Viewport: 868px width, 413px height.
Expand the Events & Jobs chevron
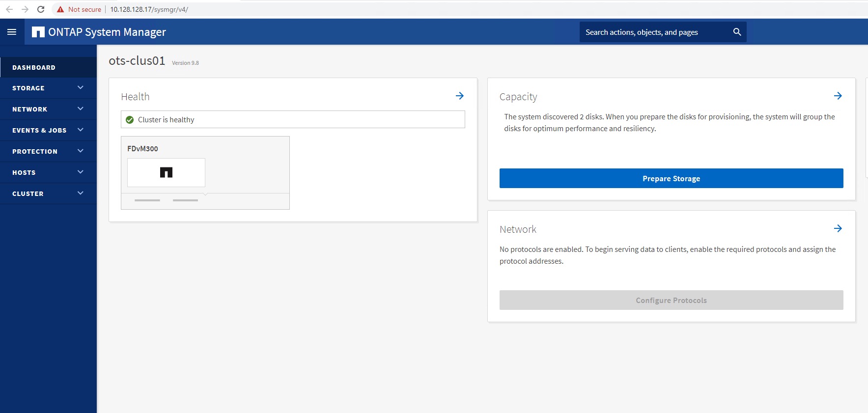81,130
